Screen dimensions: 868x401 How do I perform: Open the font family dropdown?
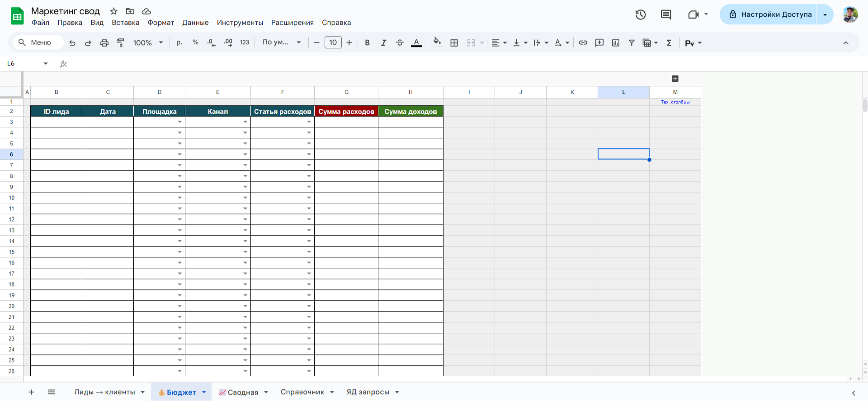point(282,42)
